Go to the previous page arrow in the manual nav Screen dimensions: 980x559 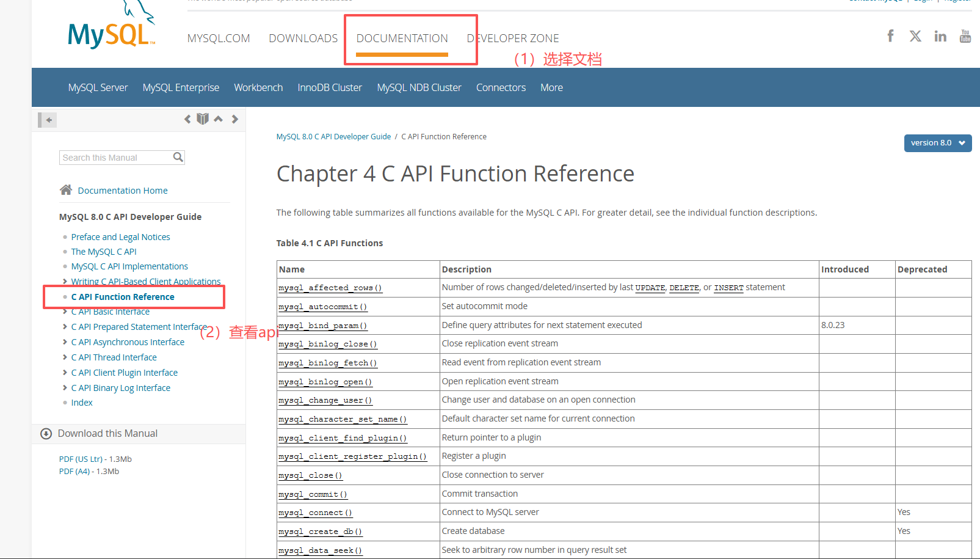(187, 119)
